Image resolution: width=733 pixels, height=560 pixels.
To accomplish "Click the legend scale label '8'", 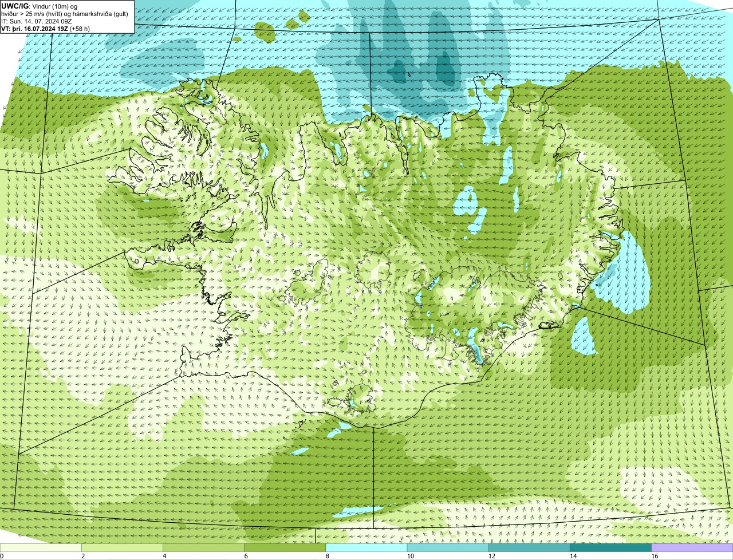I will click(x=327, y=556).
